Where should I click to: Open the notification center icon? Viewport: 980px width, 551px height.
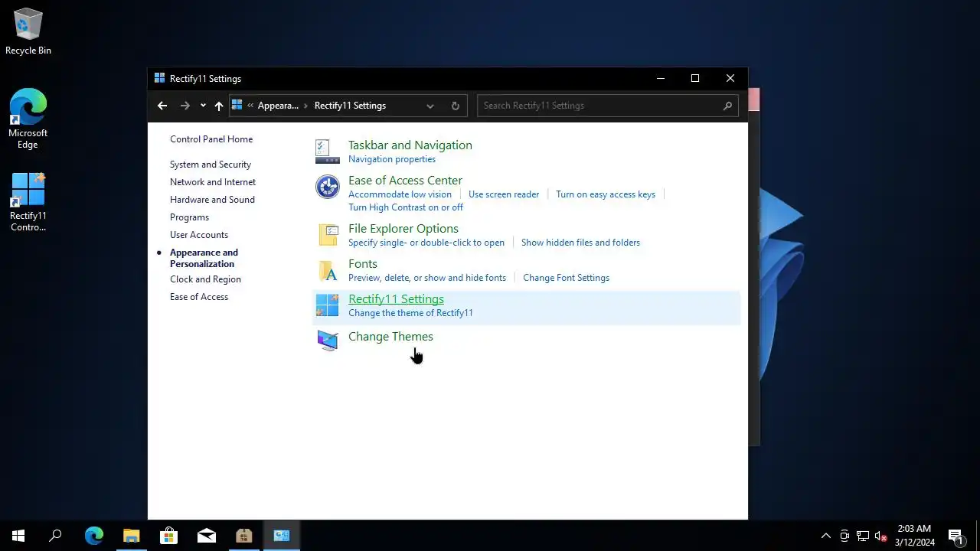(955, 536)
